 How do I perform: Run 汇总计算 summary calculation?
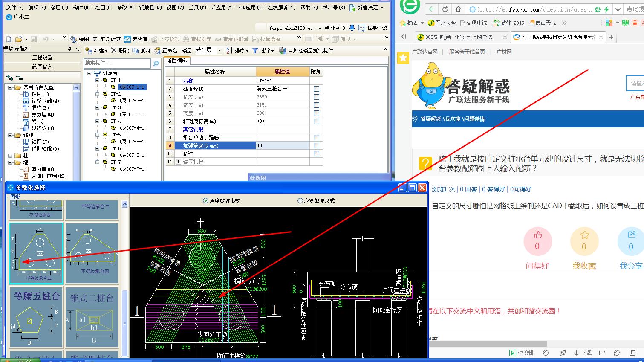107,39
